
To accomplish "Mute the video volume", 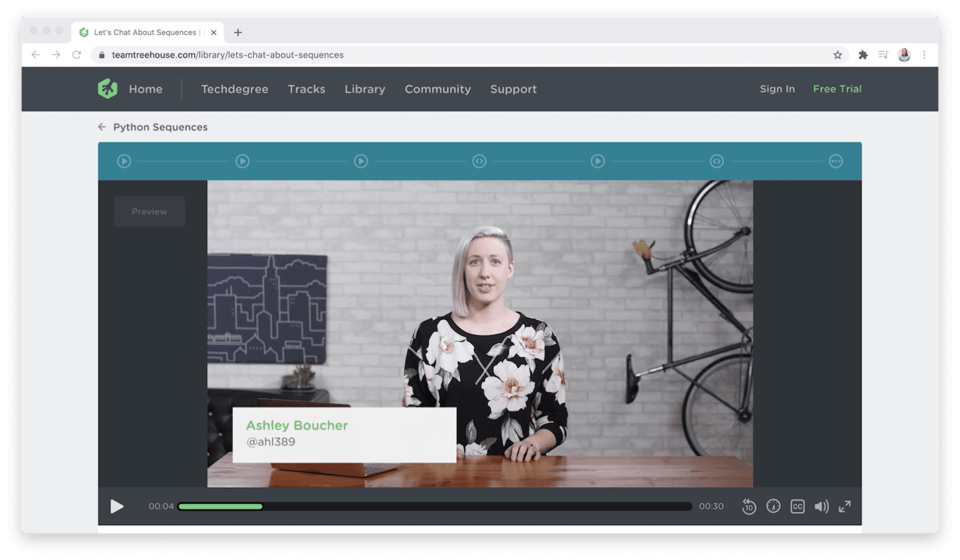I will [x=822, y=506].
